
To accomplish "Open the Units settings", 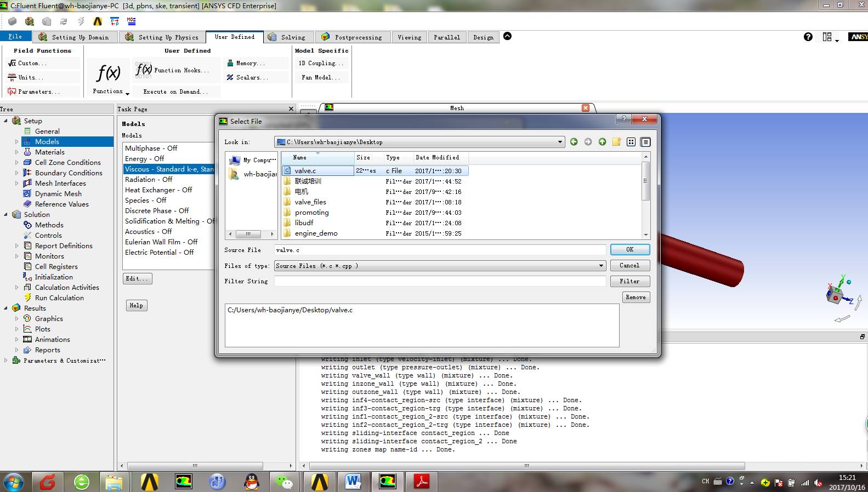I will click(x=26, y=78).
